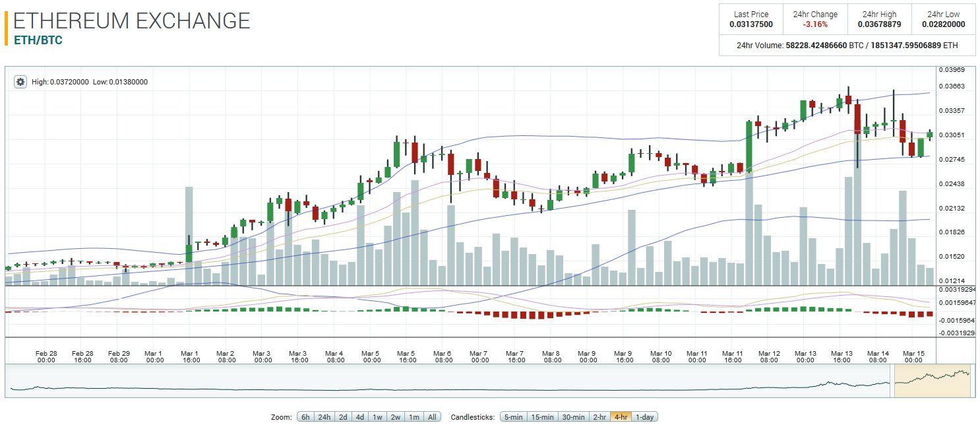Screen dimensions: 980x429
Task: Switch candlesticks to 2-hr
Action: coord(599,417)
